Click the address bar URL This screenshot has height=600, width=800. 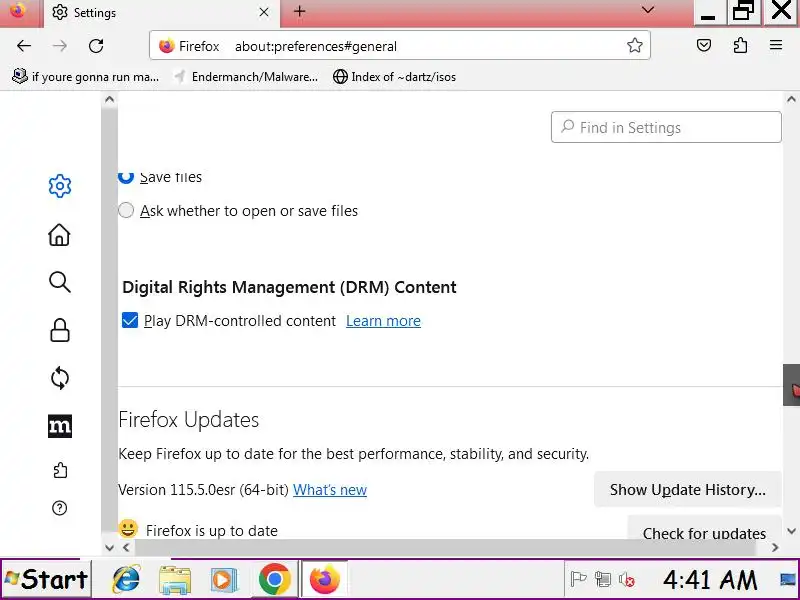tap(315, 46)
